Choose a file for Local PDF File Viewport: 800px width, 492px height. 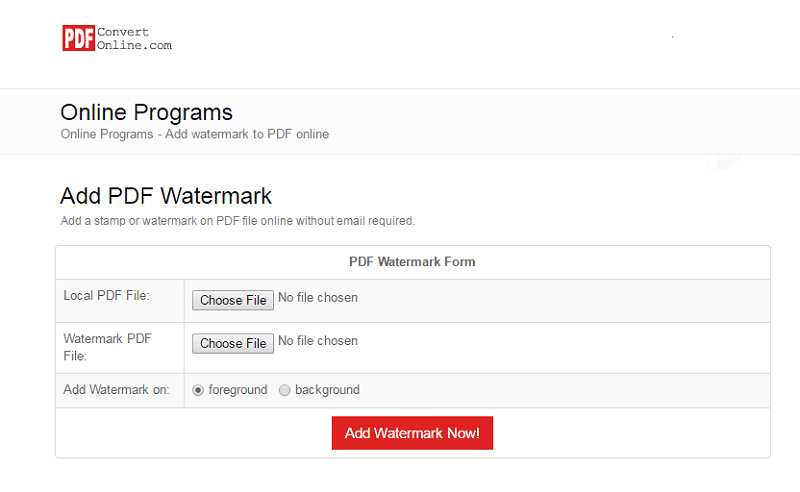click(x=233, y=300)
